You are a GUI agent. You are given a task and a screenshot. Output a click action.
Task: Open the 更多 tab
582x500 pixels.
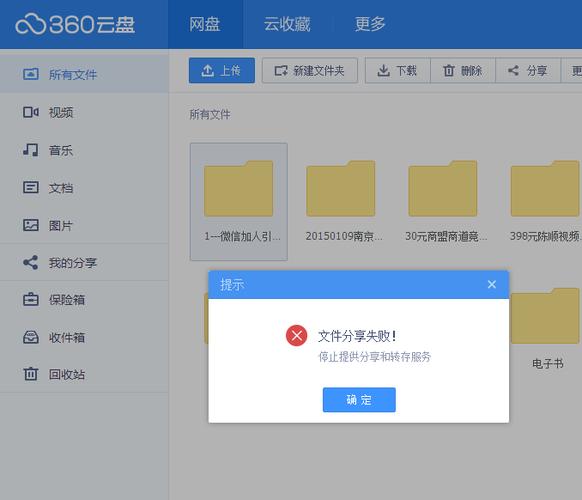[x=370, y=24]
